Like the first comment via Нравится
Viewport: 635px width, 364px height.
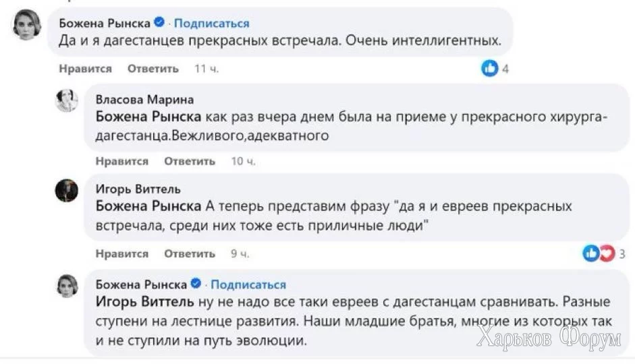coord(85,69)
